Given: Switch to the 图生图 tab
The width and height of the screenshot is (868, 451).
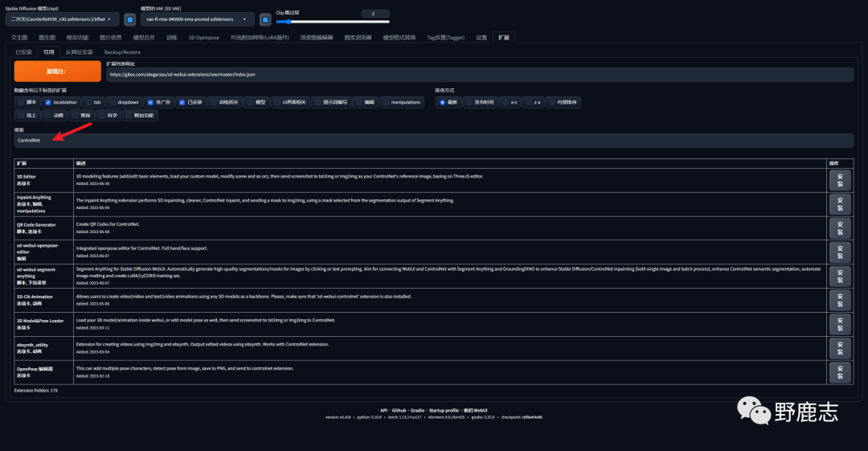Looking at the screenshot, I should pos(47,38).
